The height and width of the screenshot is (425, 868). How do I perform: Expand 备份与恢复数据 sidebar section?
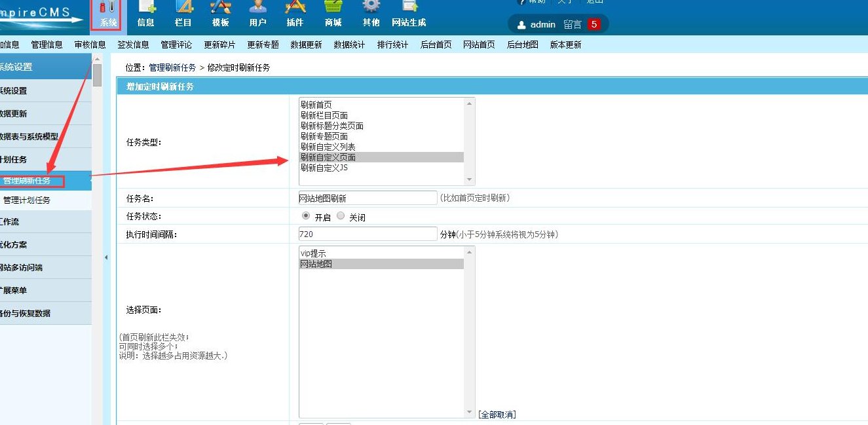tap(46, 314)
